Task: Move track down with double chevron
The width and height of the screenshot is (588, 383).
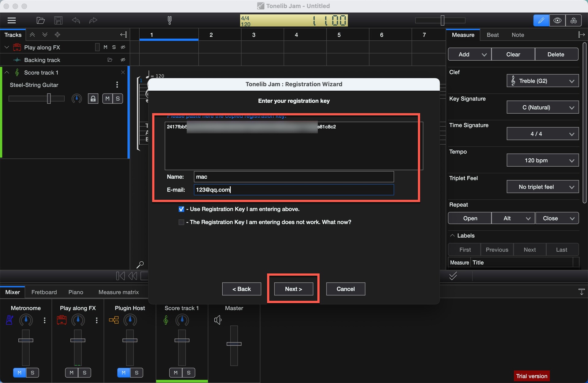Action: tap(45, 35)
